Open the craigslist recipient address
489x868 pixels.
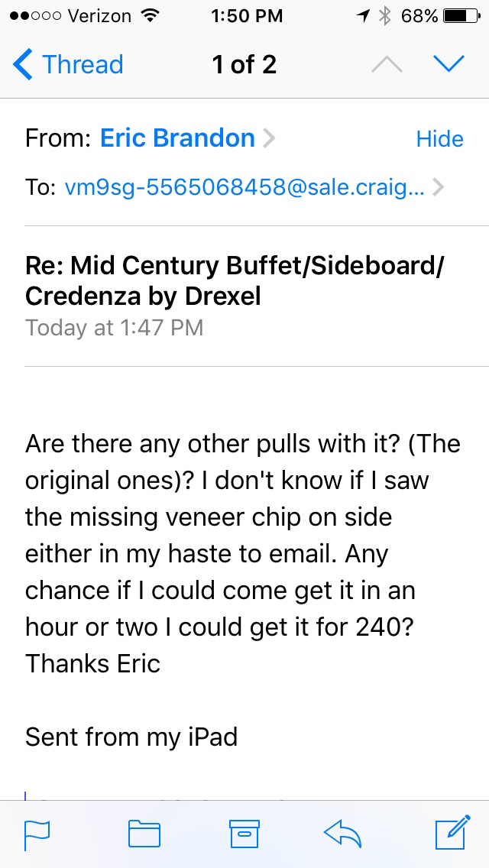click(x=244, y=187)
